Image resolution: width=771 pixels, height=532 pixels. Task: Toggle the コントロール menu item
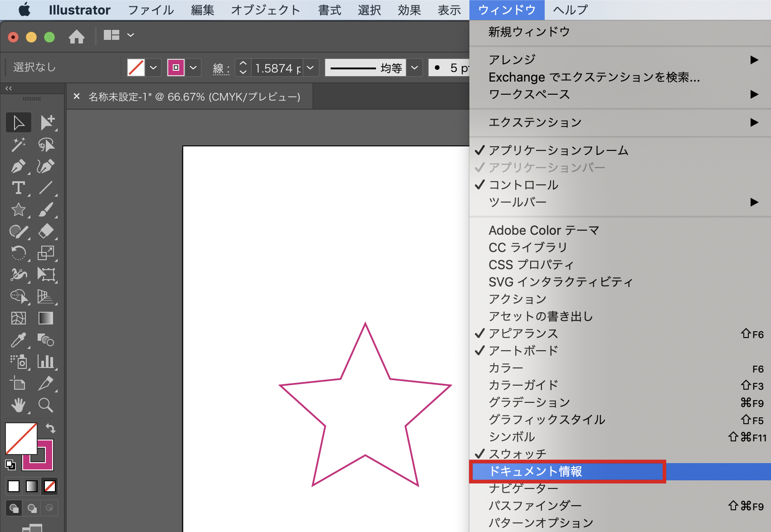(x=523, y=185)
